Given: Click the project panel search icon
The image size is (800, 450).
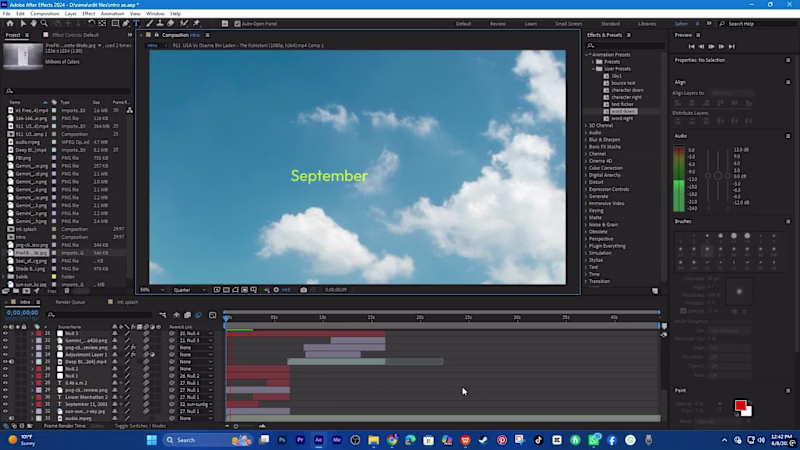Looking at the screenshot, I should tap(9, 91).
